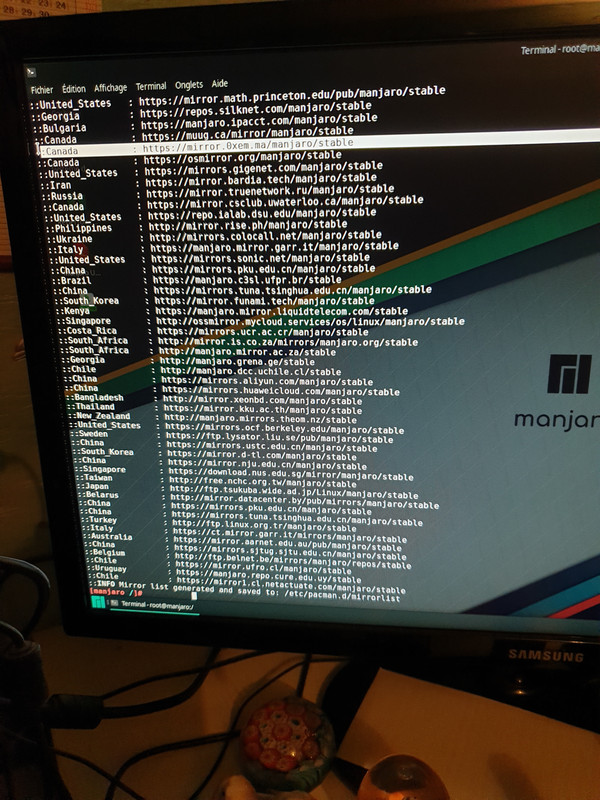Click the mirror.kku.ac.th mirror URL
The height and width of the screenshot is (800, 600).
[x=263, y=410]
